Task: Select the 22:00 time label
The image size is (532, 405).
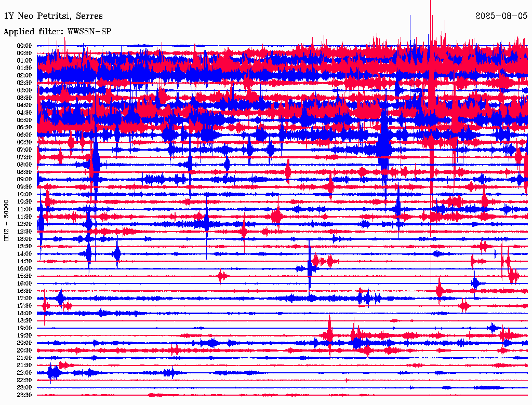Action: pyautogui.click(x=24, y=373)
